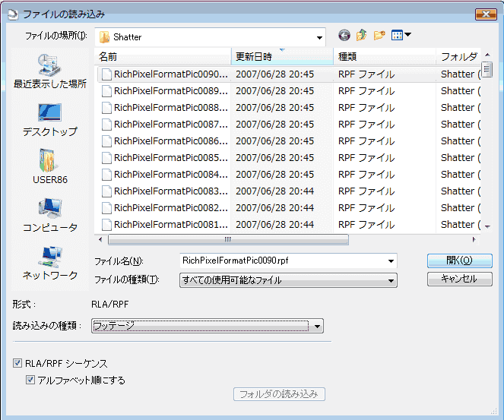
Task: Toggle アルファベット順にする checkbox
Action: 30,380
